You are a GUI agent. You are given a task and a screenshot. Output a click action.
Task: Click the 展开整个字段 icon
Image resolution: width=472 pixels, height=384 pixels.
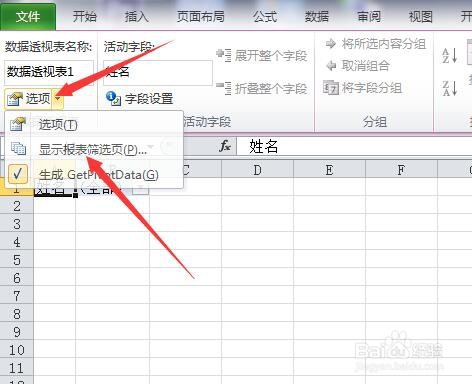(x=223, y=55)
